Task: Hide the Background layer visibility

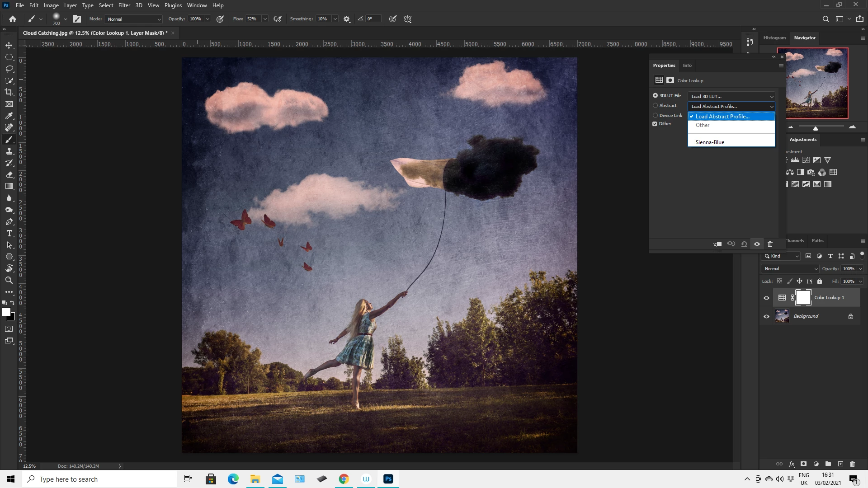Action: [x=766, y=316]
